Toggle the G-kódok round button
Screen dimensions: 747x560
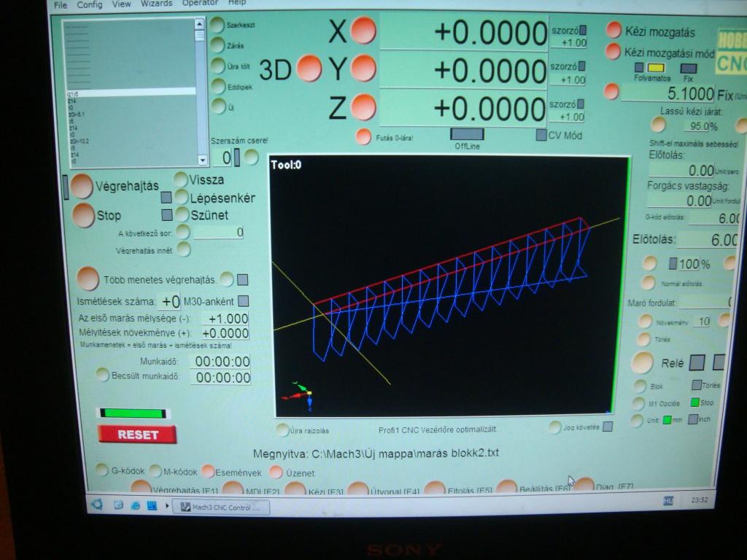[x=102, y=470]
